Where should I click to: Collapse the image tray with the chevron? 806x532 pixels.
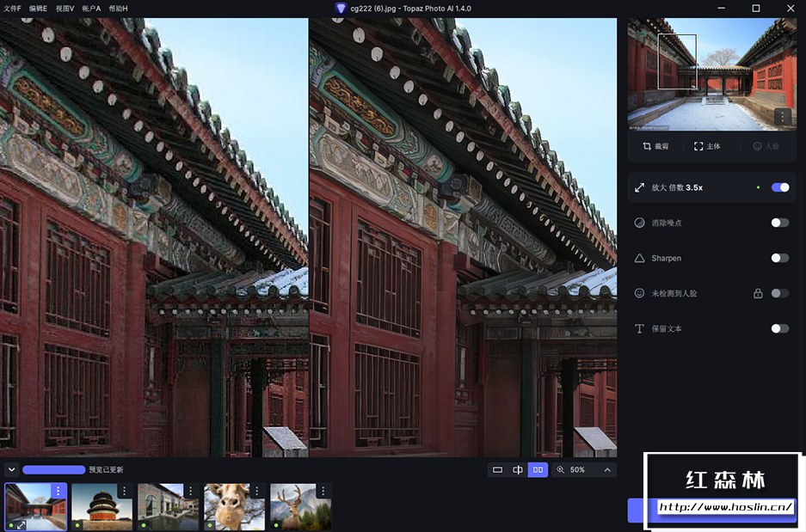pyautogui.click(x=11, y=469)
